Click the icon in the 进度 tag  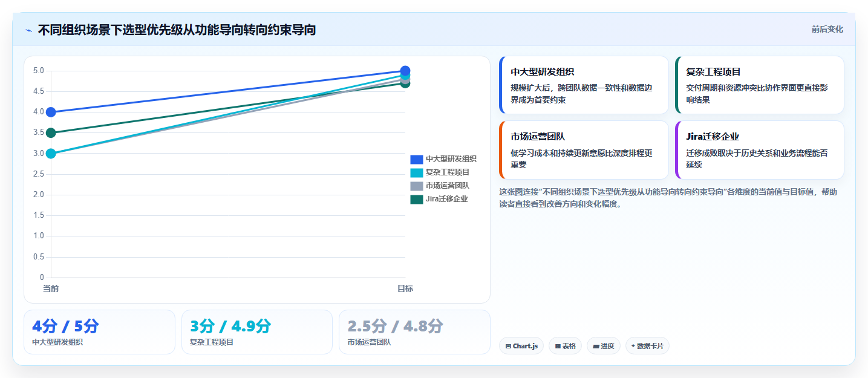596,347
